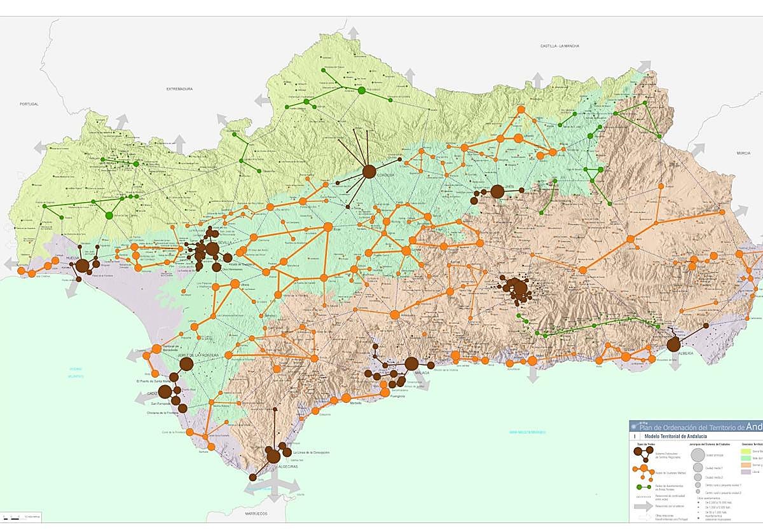This screenshot has width=763, height=532.
Task: Click the brown Jaén city node
Action: click(498, 191)
